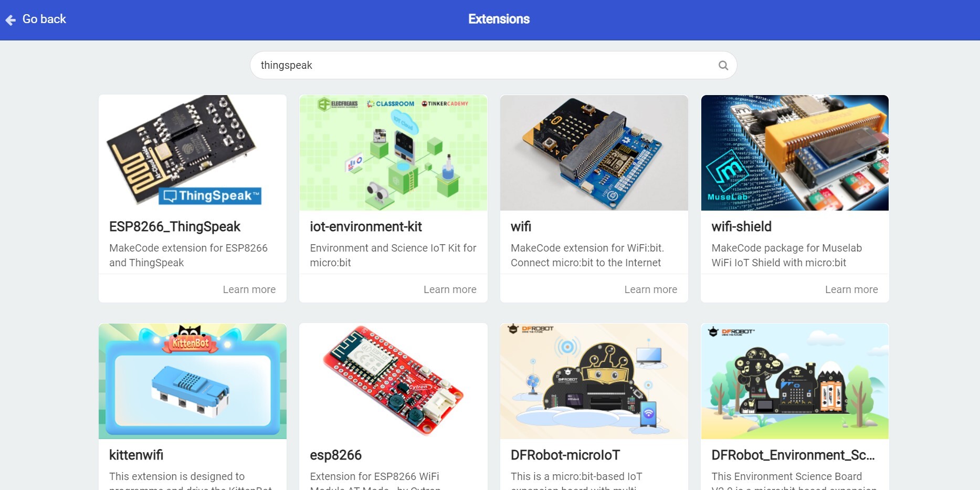Select the DFRobot-microIoT title
The width and height of the screenshot is (980, 490).
(565, 455)
